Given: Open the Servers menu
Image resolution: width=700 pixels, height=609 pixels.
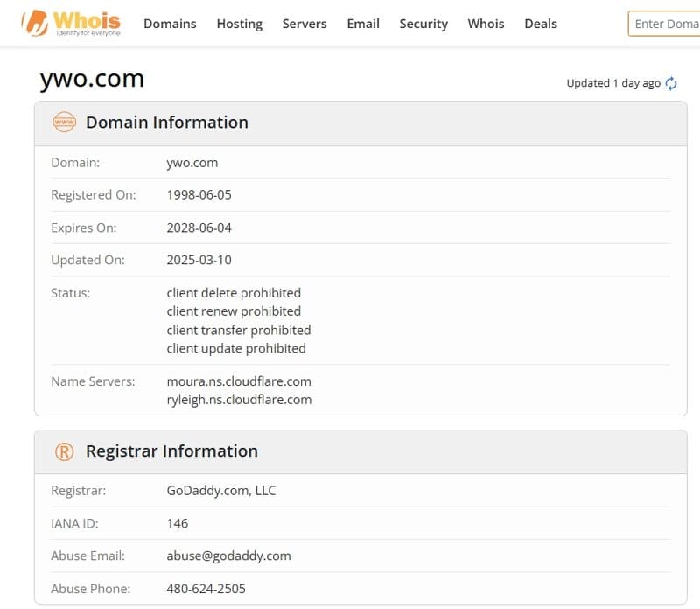Looking at the screenshot, I should 304,24.
